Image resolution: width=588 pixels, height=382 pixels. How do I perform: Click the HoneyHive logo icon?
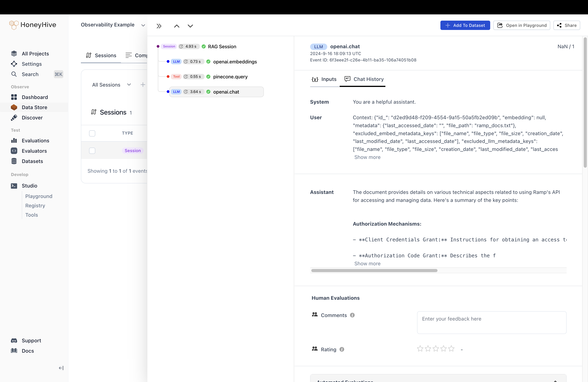click(x=14, y=25)
